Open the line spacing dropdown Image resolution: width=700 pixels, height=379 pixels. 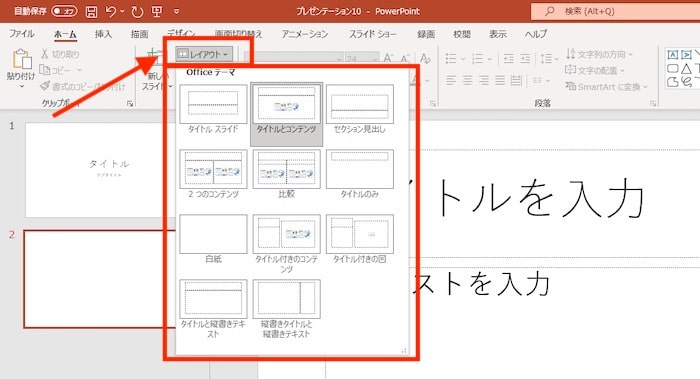[x=549, y=58]
